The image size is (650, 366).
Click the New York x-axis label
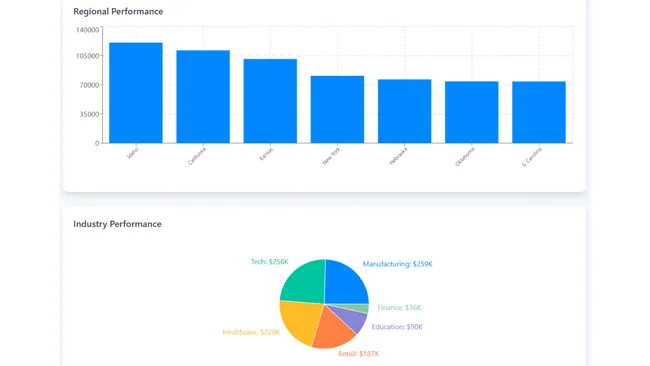[331, 156]
